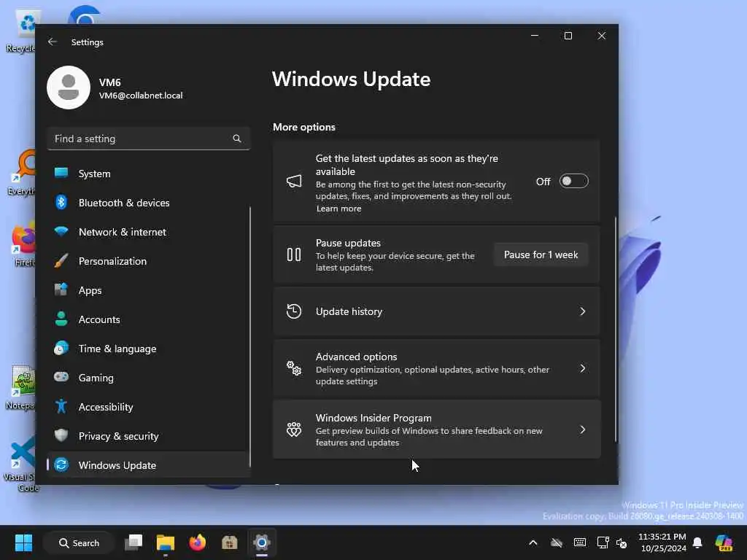Follow the Learn more link

[338, 209]
